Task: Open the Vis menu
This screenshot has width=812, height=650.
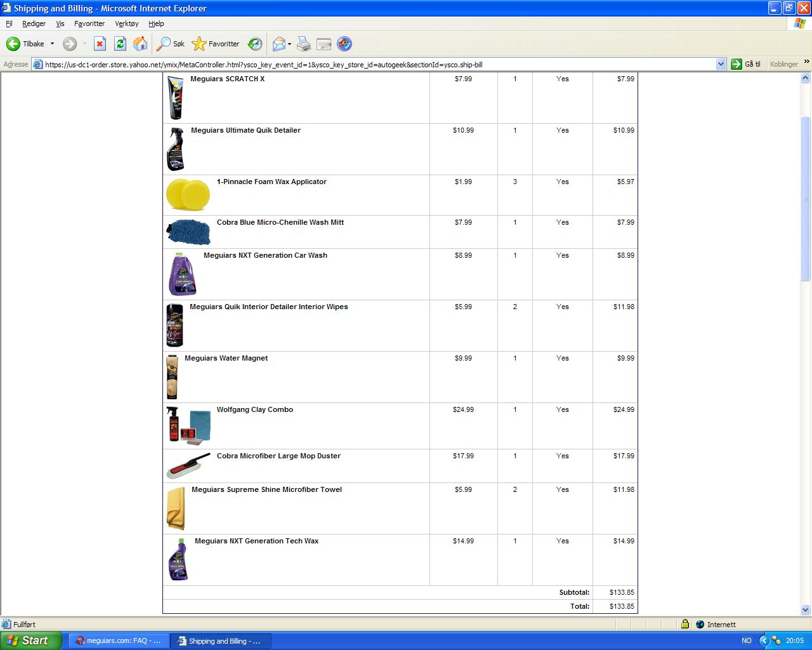Action: coord(60,23)
